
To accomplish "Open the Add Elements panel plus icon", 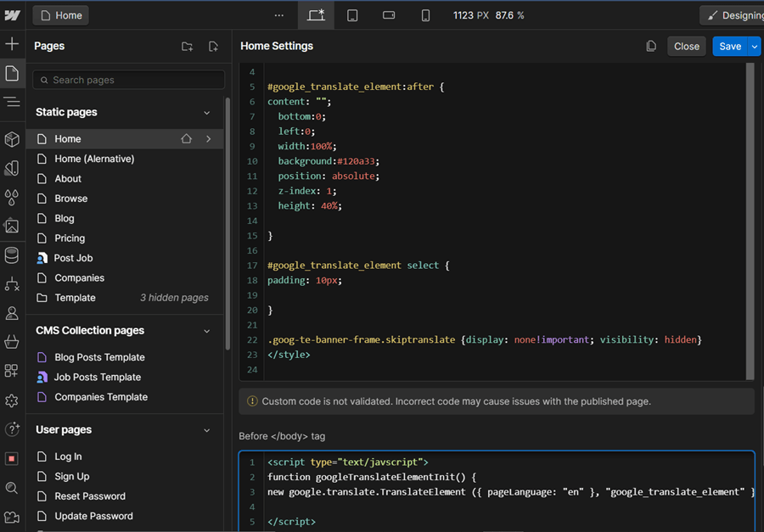I will pyautogui.click(x=12, y=44).
